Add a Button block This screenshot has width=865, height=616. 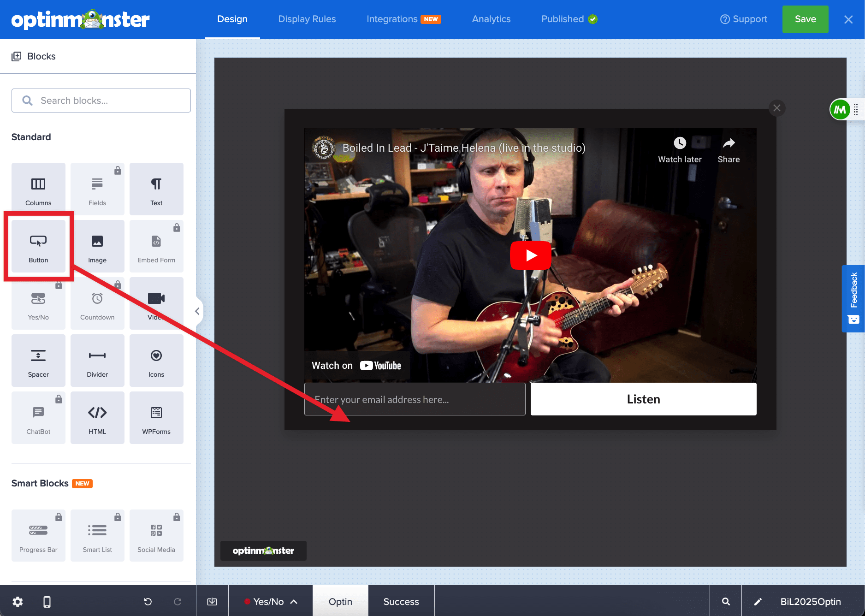click(x=38, y=246)
